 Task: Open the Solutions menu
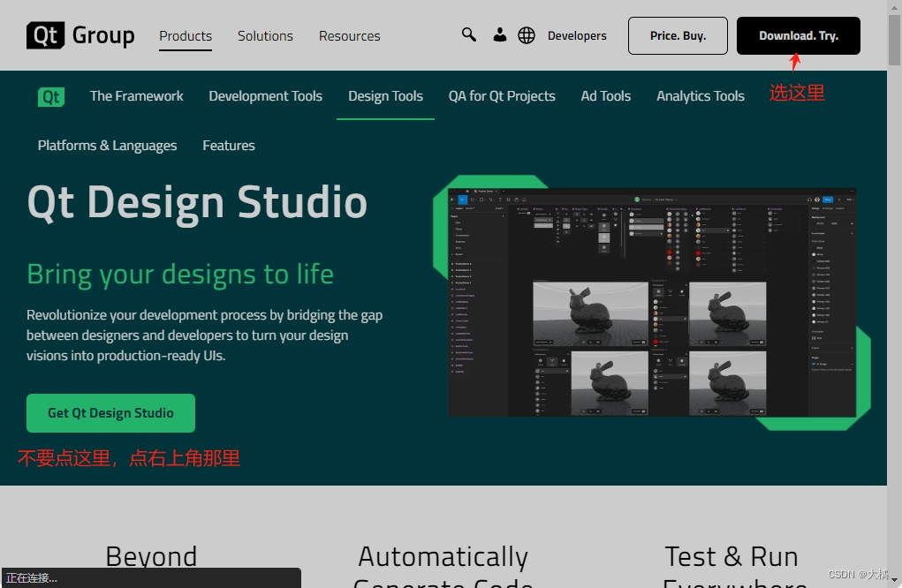(265, 35)
